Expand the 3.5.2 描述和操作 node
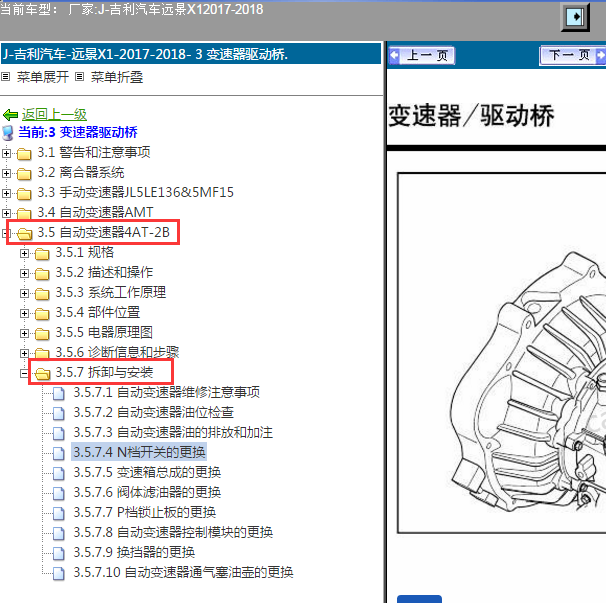 [x=24, y=273]
